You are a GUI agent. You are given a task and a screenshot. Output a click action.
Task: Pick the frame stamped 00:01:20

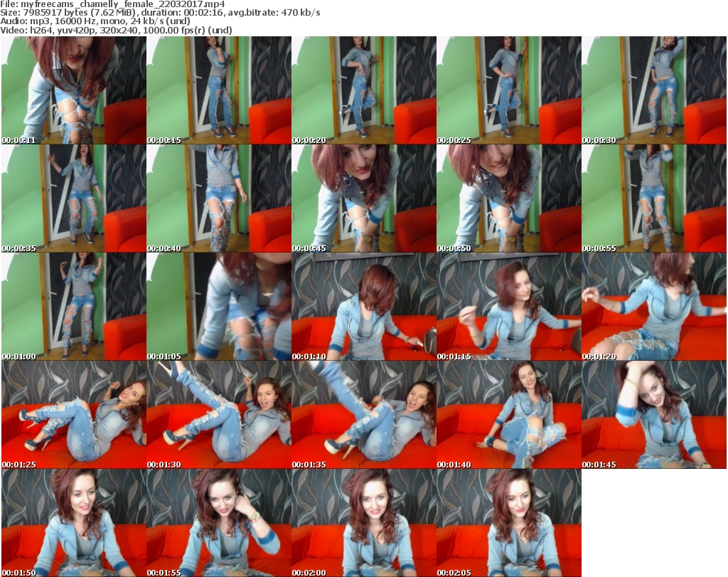654,307
